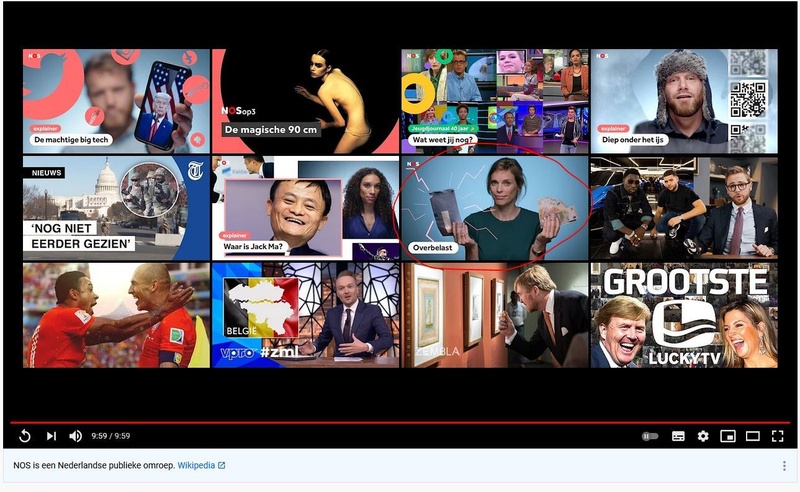The height and width of the screenshot is (492, 800).
Task: Open the thumbnail with three men beside a car
Action: tap(684, 208)
